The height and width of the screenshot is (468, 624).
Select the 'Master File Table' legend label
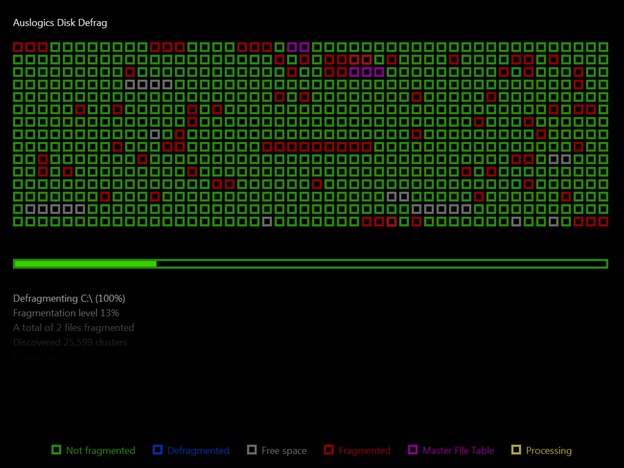click(x=458, y=450)
